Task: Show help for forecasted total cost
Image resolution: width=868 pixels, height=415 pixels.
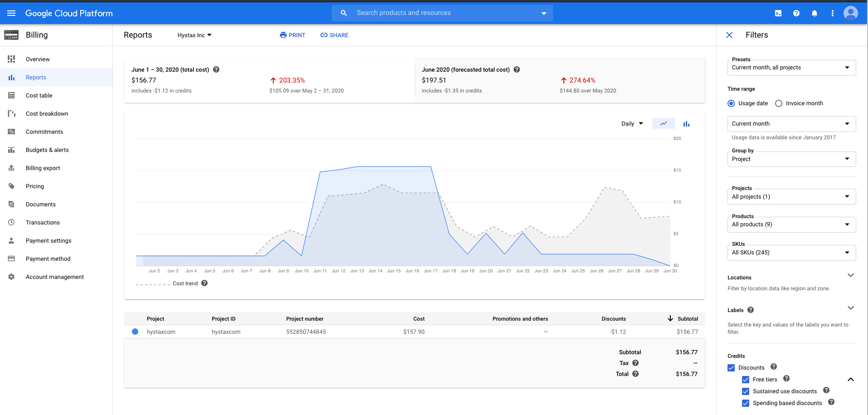Action: click(x=517, y=69)
